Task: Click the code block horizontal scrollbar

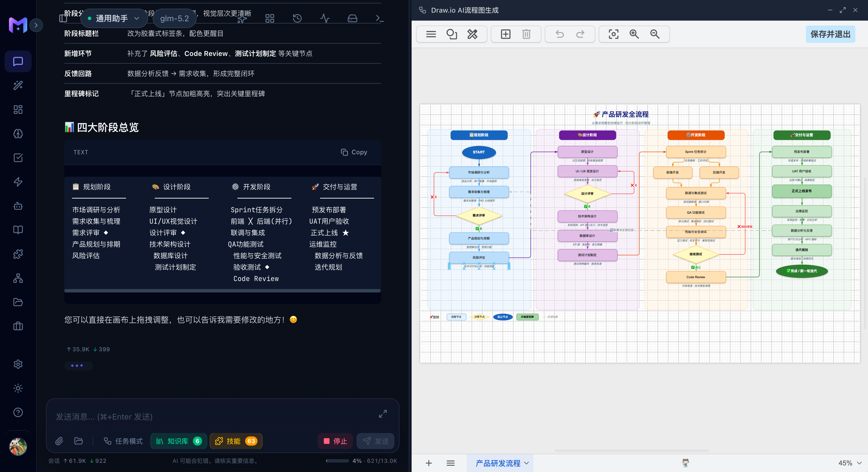Action: click(x=222, y=290)
